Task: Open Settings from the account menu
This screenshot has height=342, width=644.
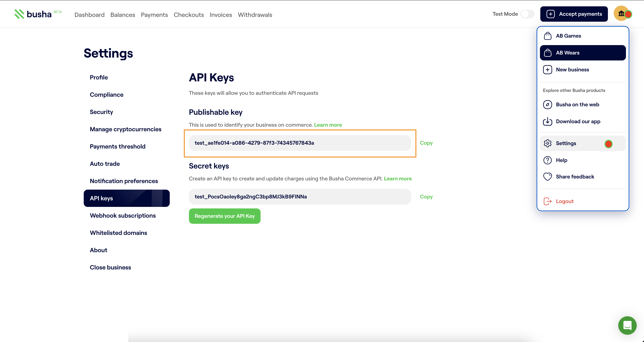Action: (x=583, y=143)
